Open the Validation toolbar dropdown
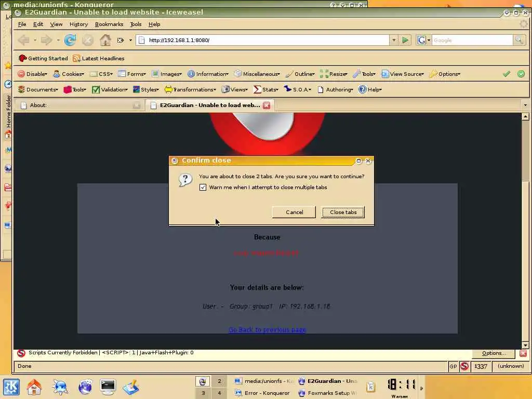This screenshot has height=399, width=532. (110, 89)
